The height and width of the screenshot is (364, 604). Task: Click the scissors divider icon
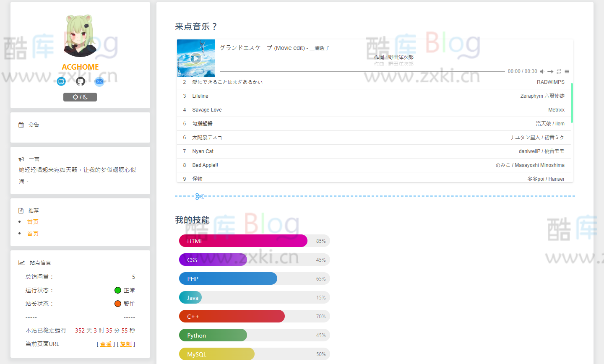pyautogui.click(x=200, y=196)
